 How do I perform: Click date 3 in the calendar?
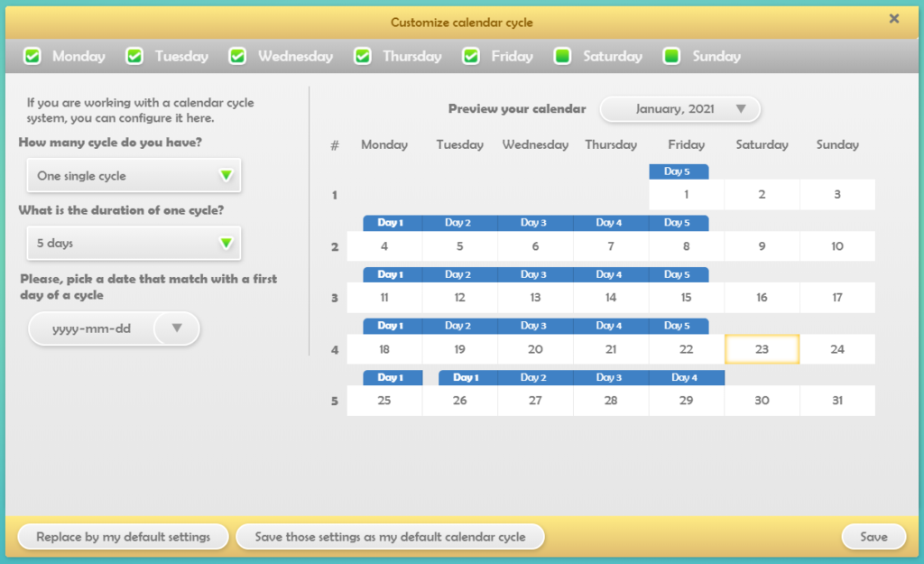(x=837, y=195)
